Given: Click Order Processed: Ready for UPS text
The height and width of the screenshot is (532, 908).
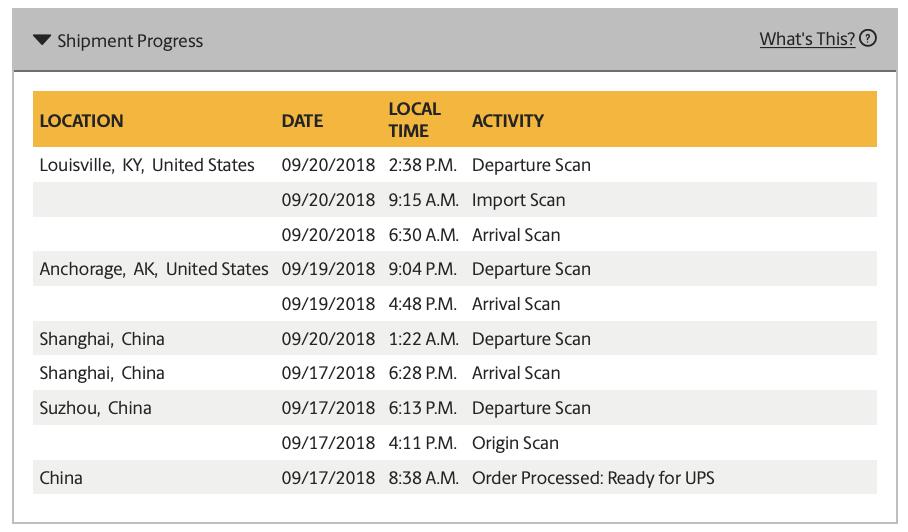Looking at the screenshot, I should (x=593, y=478).
